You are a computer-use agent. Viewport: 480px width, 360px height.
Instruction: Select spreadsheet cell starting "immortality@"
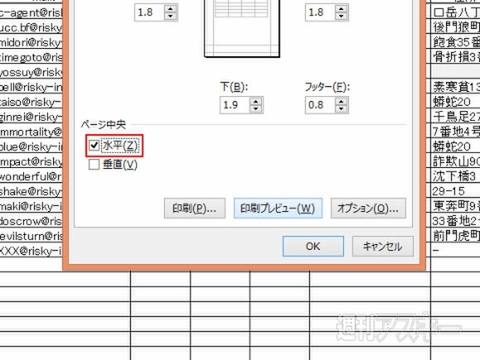point(31,132)
